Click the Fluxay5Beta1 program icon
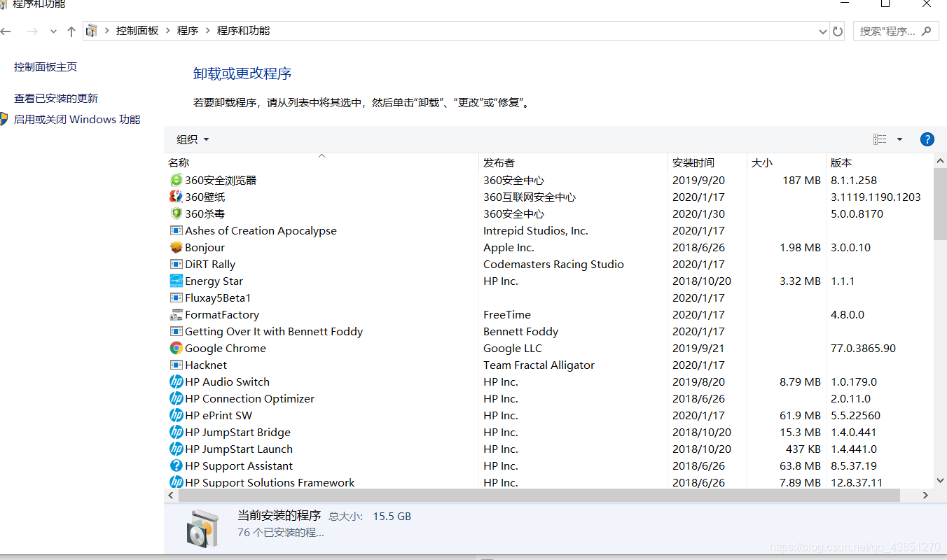This screenshot has height=560, width=947. point(176,297)
